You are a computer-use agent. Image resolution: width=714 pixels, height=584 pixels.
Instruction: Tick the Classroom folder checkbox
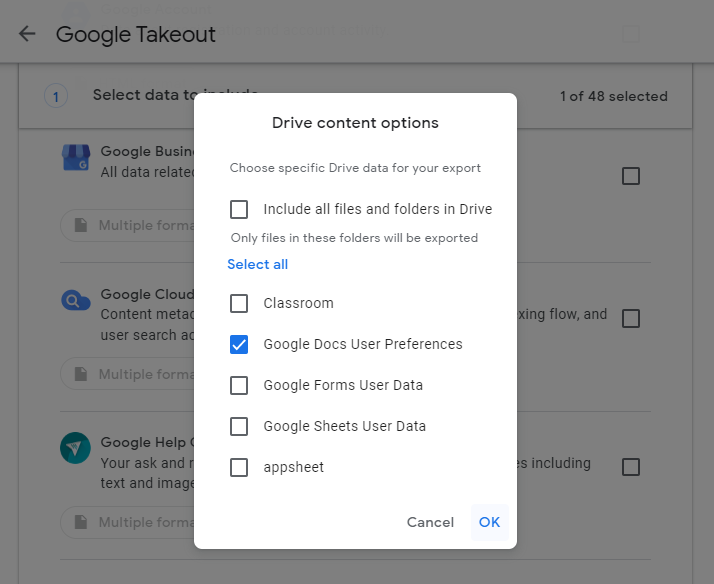239,303
